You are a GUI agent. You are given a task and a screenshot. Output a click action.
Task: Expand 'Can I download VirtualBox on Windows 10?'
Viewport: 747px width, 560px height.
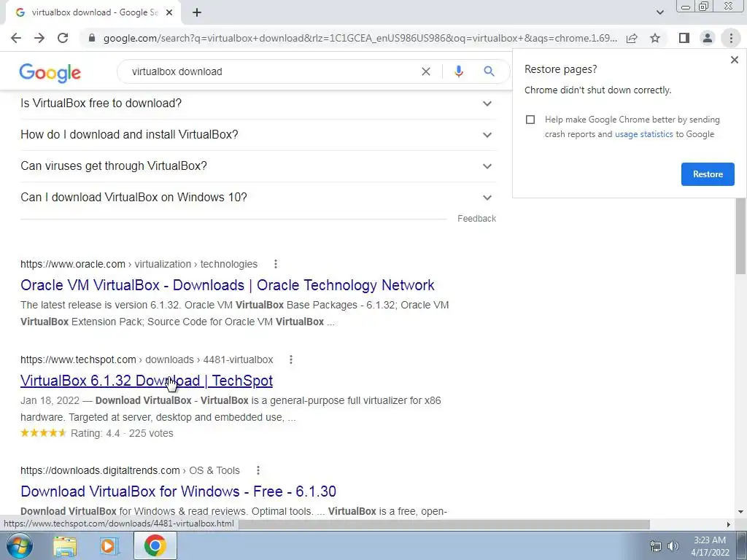click(x=258, y=198)
